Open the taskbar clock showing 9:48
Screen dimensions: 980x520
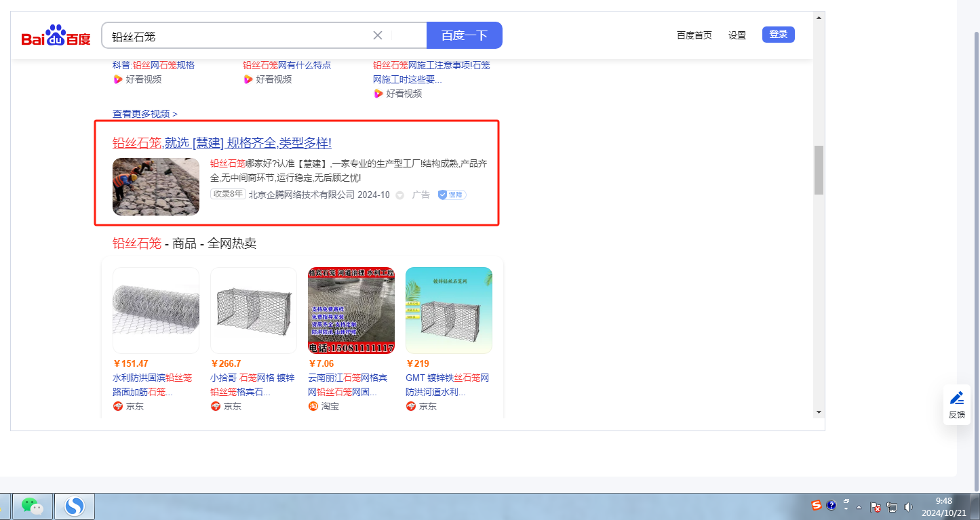pos(943,506)
